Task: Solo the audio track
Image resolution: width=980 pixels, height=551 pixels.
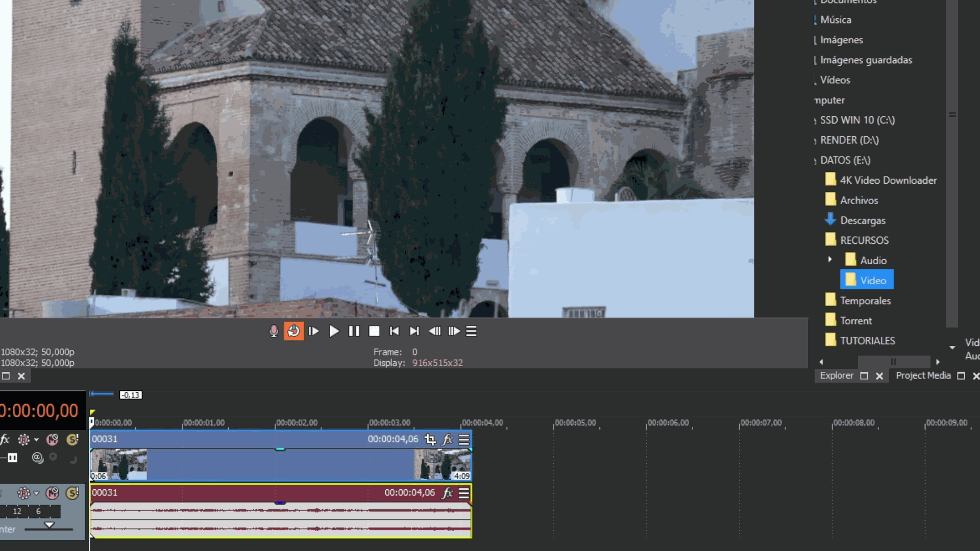Action: coord(72,493)
